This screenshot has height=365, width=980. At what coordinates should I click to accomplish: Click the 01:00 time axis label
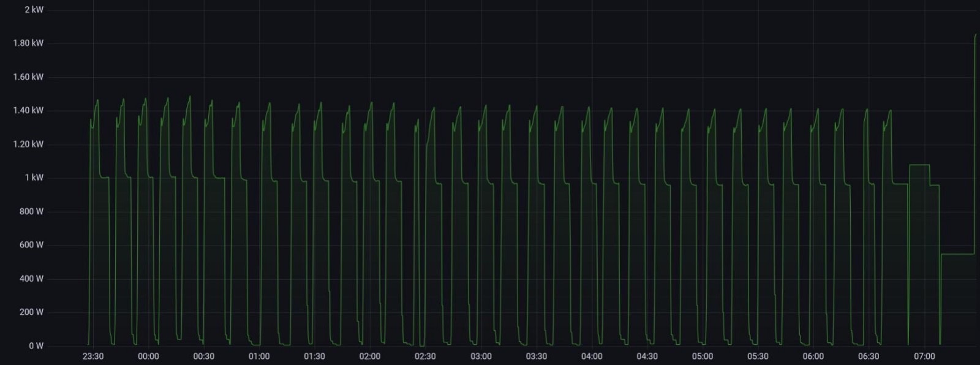(x=259, y=356)
